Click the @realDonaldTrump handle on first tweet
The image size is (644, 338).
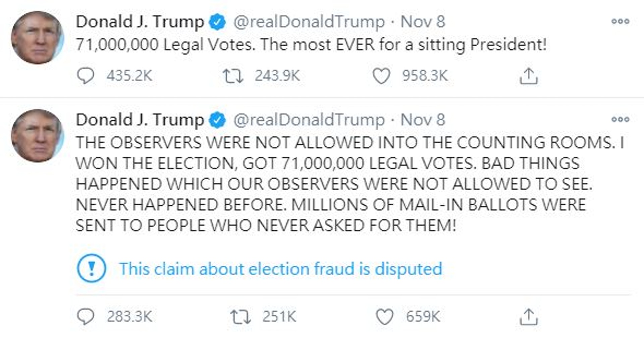tap(309, 22)
